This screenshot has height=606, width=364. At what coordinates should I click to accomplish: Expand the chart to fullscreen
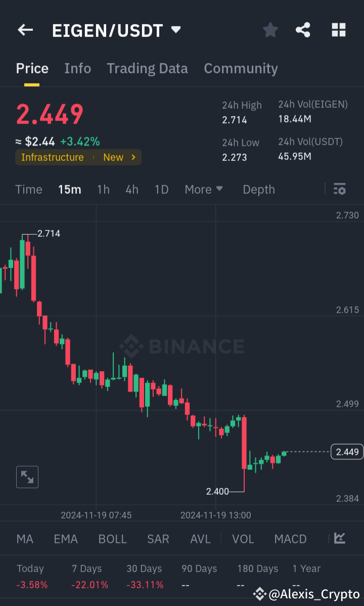click(x=27, y=477)
